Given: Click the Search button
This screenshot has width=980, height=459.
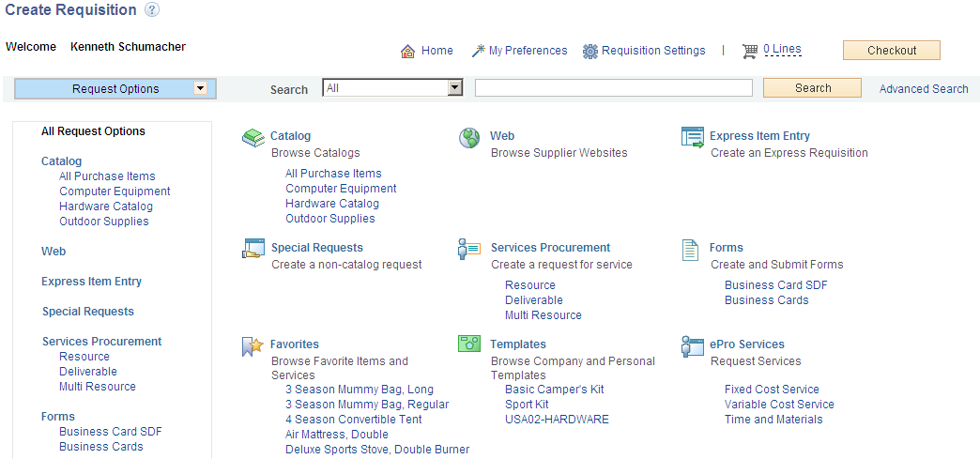Looking at the screenshot, I should (x=813, y=88).
